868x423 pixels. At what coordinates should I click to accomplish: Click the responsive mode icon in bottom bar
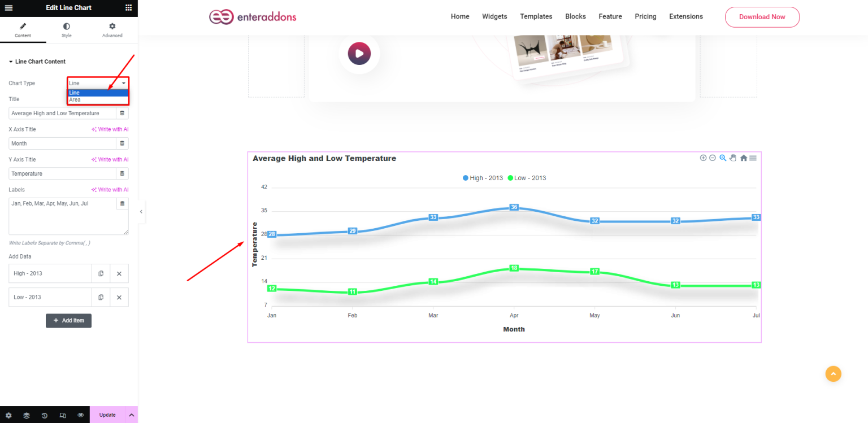(63, 415)
